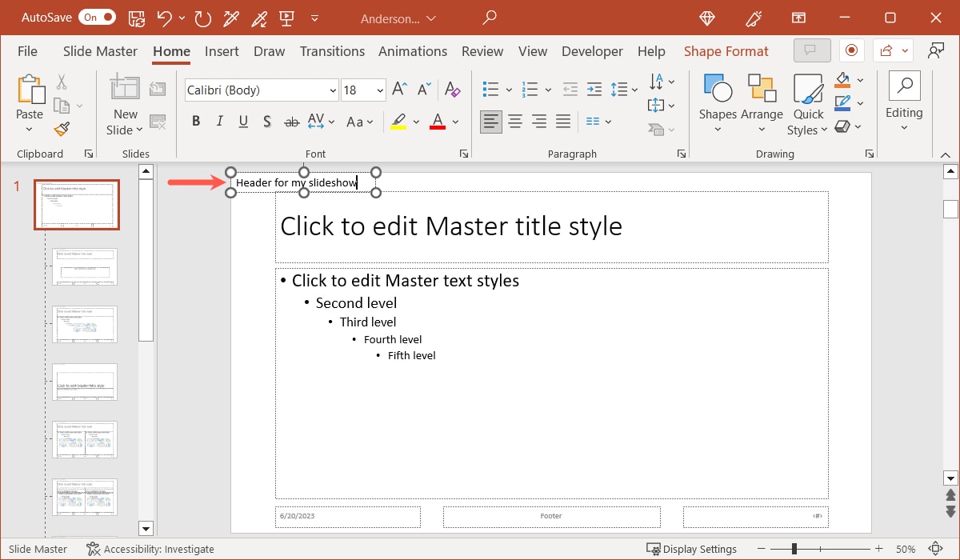Open the Font name dropdown
Screen dimensions: 960x560
pos(332,90)
